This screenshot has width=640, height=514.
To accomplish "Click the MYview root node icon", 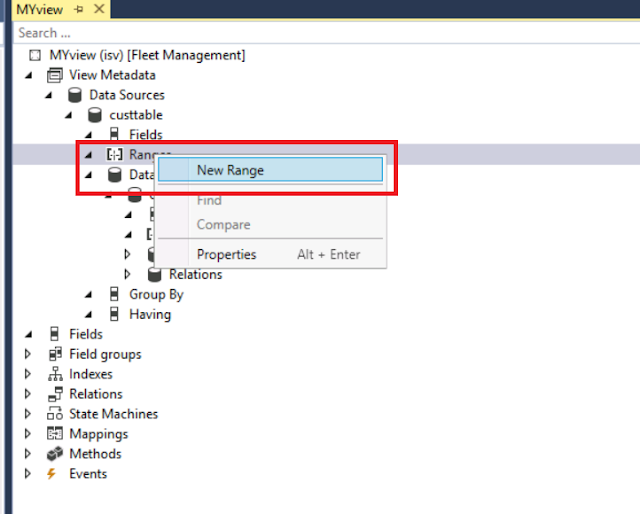I will point(35,55).
